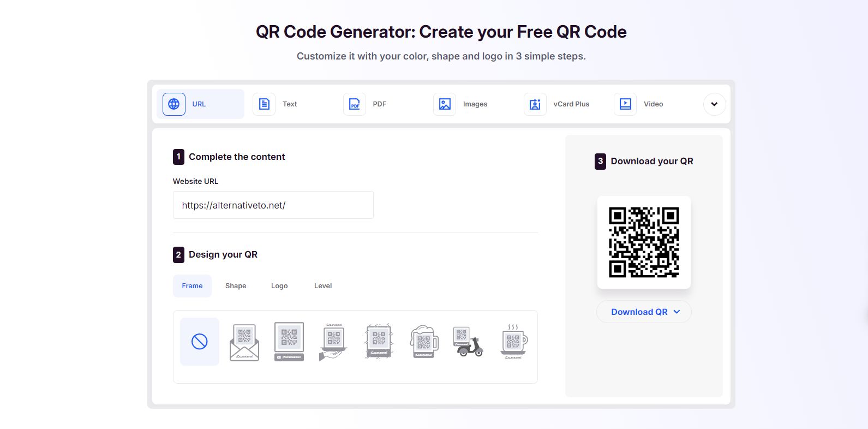Open the Download QR button menu
Image resolution: width=868 pixels, height=429 pixels.
644,312
